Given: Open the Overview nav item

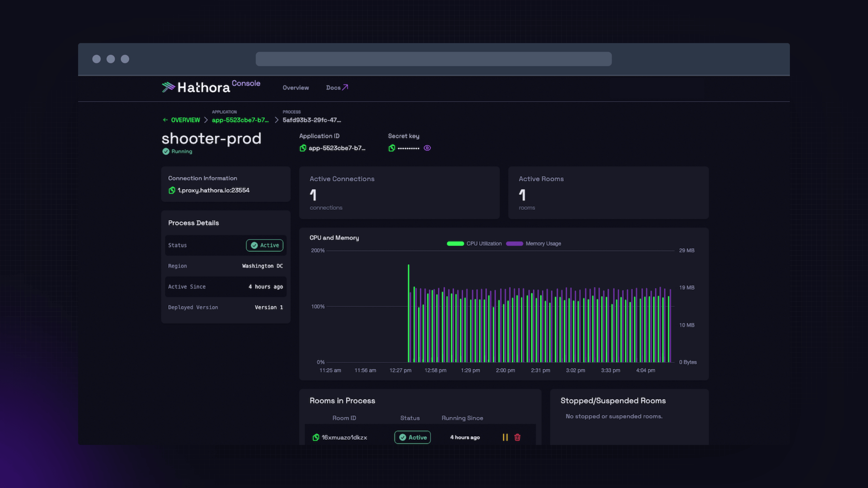Looking at the screenshot, I should coord(295,88).
